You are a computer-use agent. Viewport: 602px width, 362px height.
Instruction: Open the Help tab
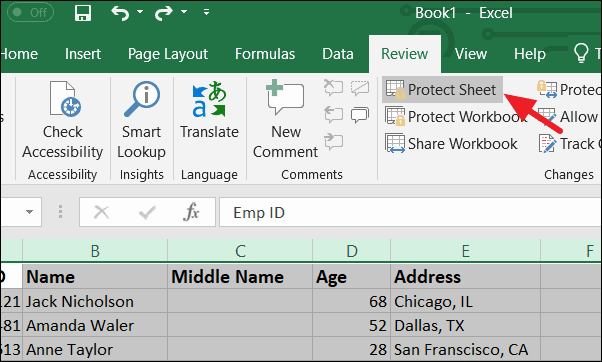point(530,54)
